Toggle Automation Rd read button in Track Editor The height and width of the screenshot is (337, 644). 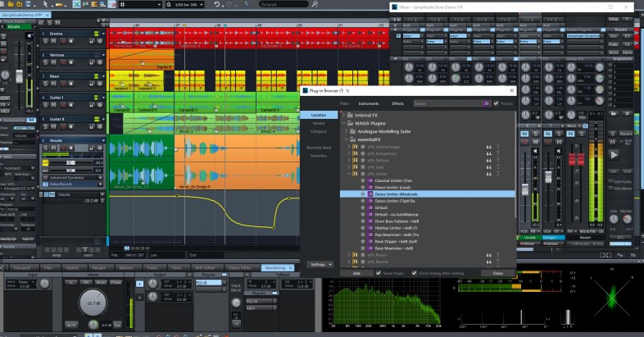31,120
